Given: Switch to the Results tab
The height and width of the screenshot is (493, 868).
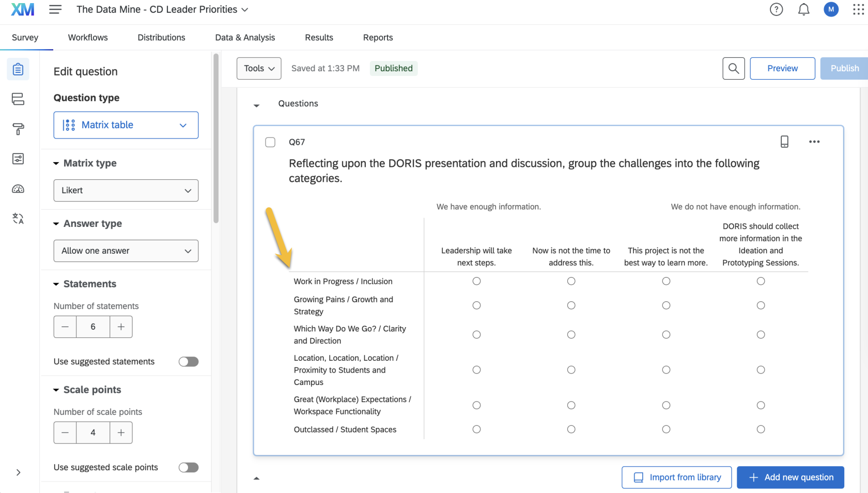Looking at the screenshot, I should tap(319, 37).
